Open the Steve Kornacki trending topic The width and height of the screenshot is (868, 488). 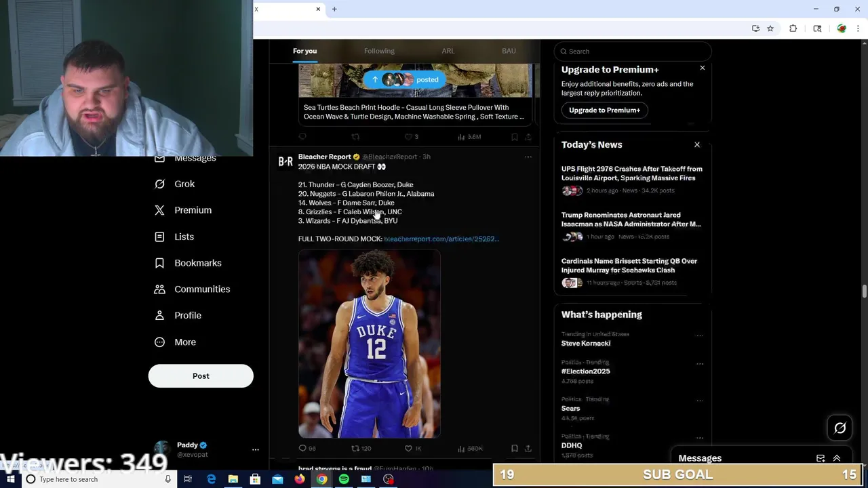[x=586, y=343]
